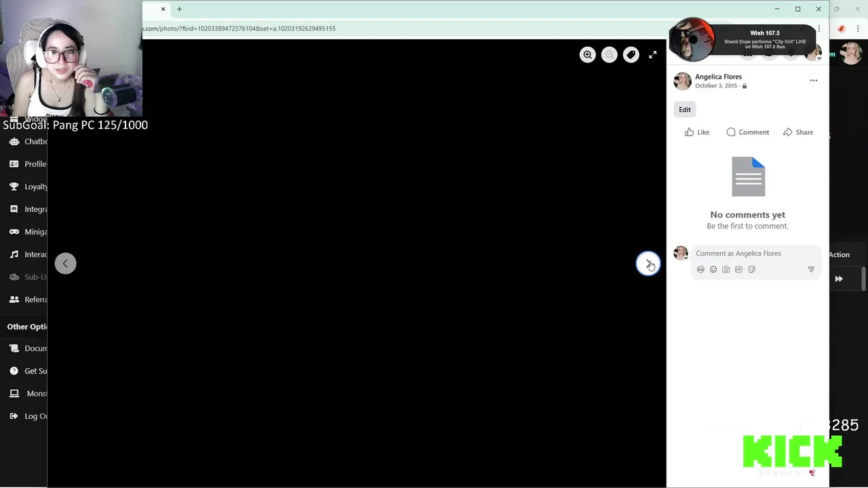Open emoji picker in comment box
Viewport: 868px width, 488px height.
pyautogui.click(x=713, y=269)
